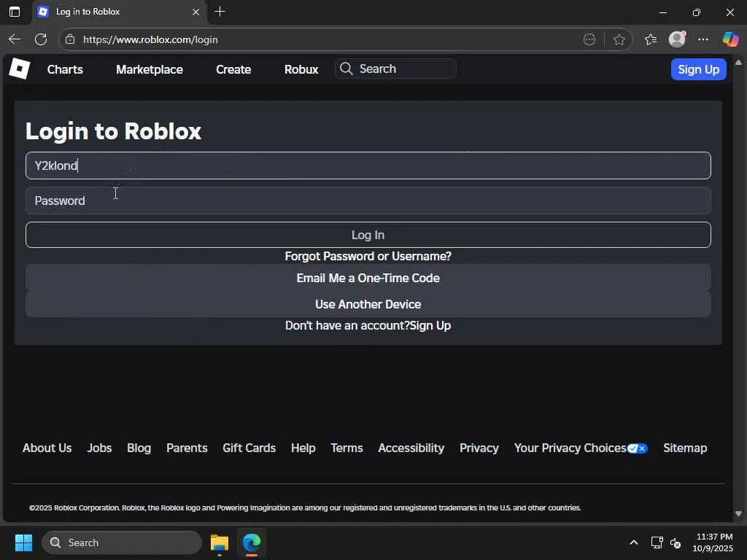The width and height of the screenshot is (747, 560).
Task: Minimize the browser window
Action: coord(662,12)
